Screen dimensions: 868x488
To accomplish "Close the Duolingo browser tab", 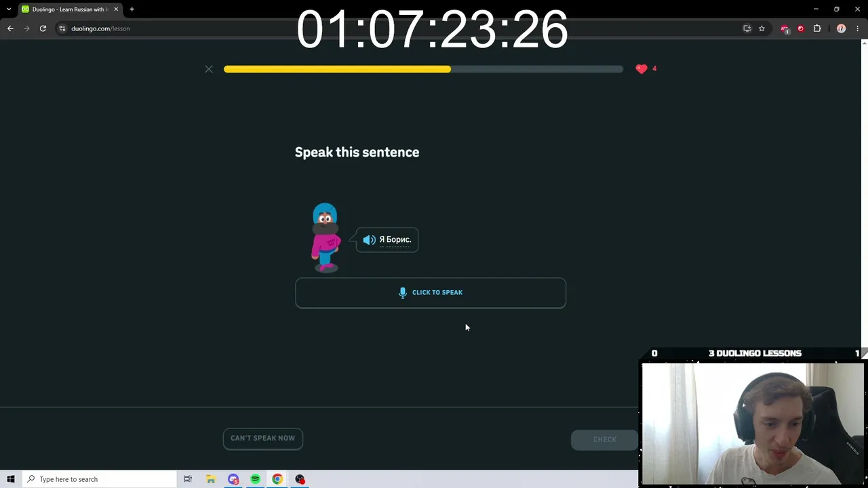I will (116, 9).
